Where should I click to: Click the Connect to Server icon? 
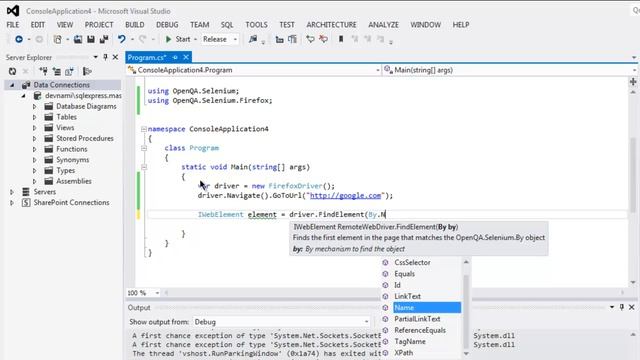click(x=57, y=71)
